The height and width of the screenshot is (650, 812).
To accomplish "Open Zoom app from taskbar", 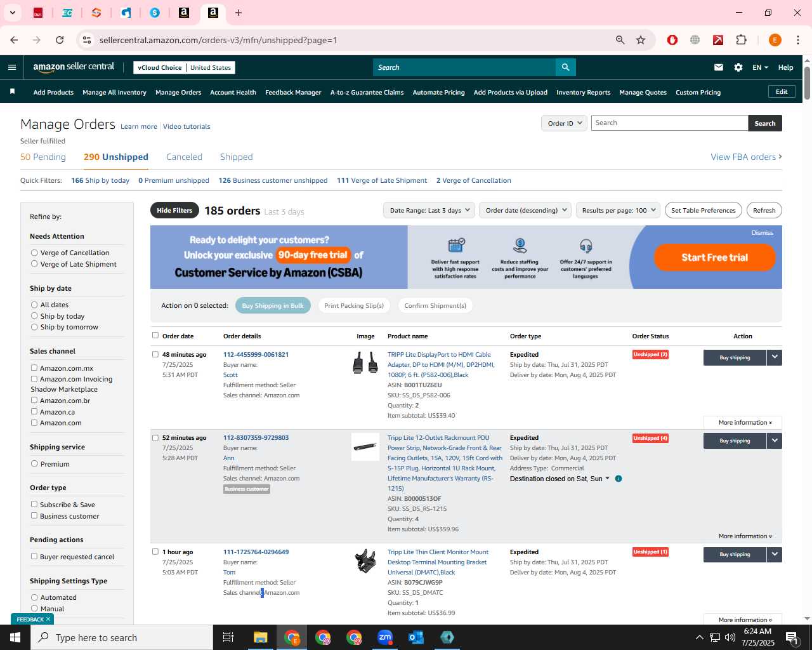I will 385,637.
